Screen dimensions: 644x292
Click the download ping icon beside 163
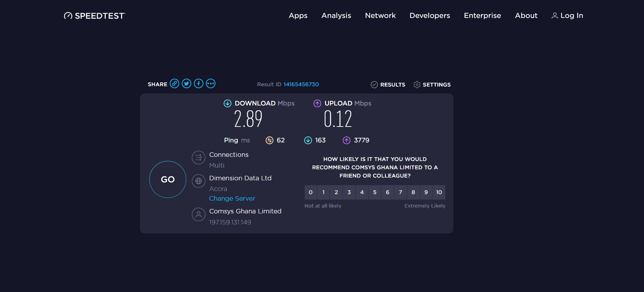[308, 140]
